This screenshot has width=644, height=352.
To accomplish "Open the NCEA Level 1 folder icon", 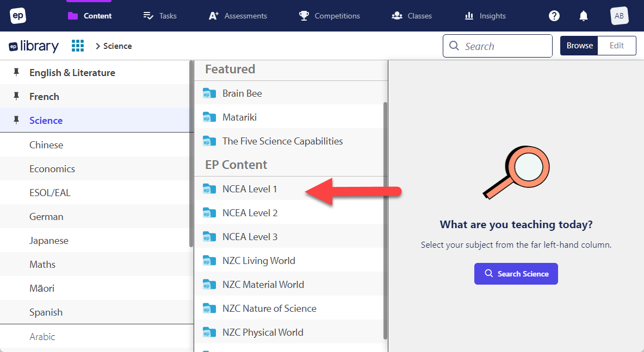I will (209, 189).
